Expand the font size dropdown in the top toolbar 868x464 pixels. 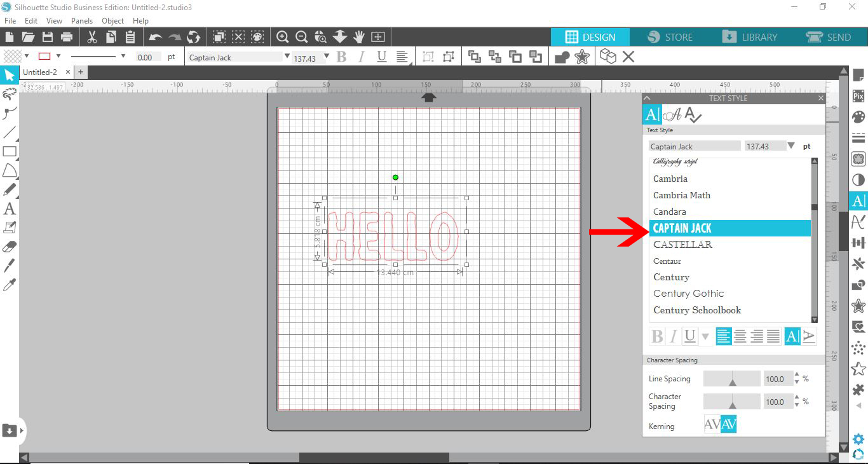(327, 57)
